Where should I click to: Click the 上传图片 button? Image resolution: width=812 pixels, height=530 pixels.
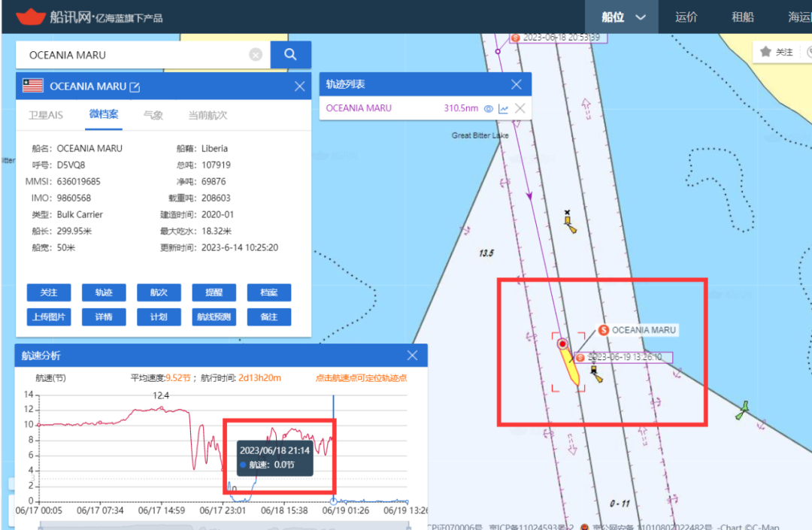click(x=49, y=316)
